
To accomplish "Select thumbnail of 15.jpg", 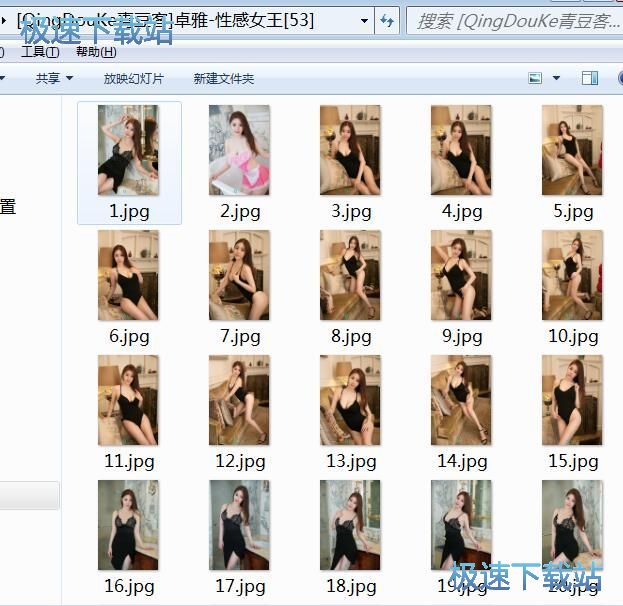I will click(572, 400).
